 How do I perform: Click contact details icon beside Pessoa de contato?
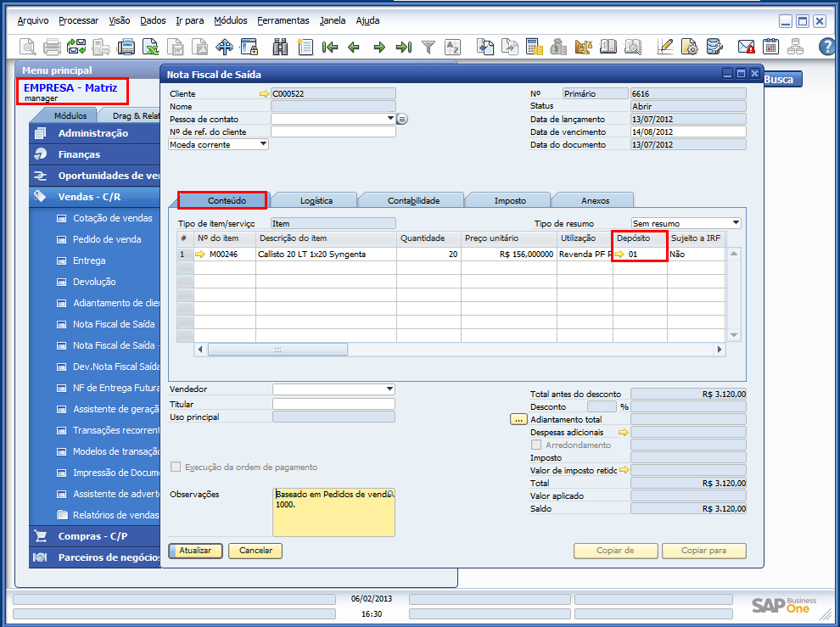(x=402, y=119)
